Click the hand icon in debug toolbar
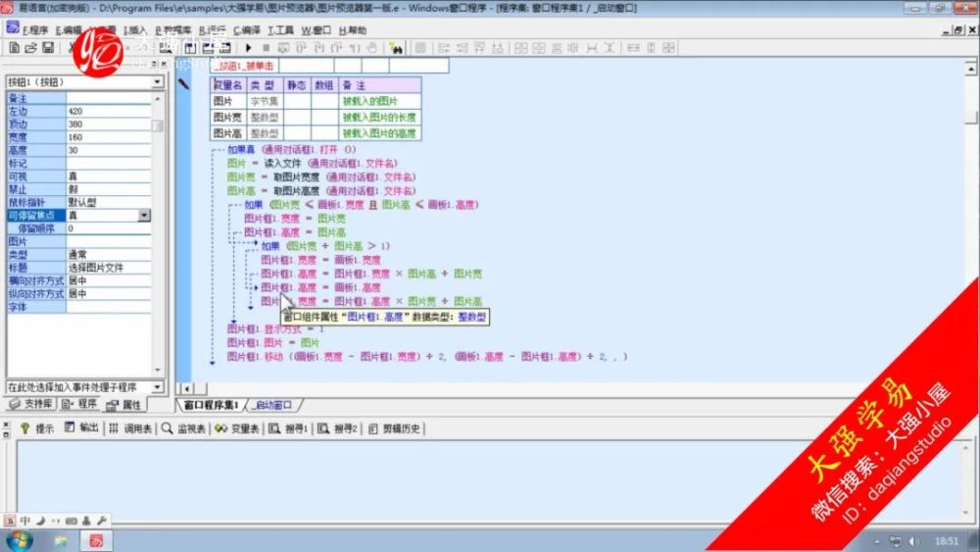Image resolution: width=980 pixels, height=552 pixels. [x=371, y=47]
